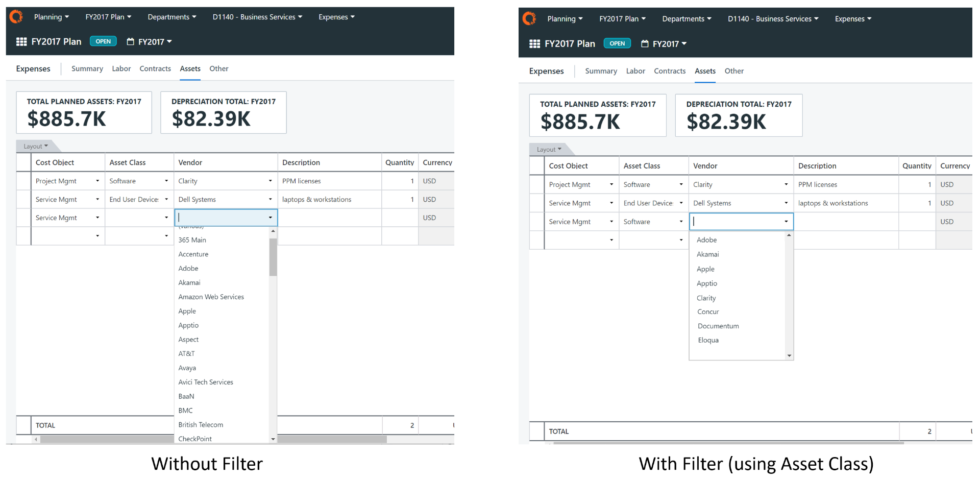The image size is (980, 479).
Task: Expand End User Device dropdown in the right table
Action: point(681,203)
